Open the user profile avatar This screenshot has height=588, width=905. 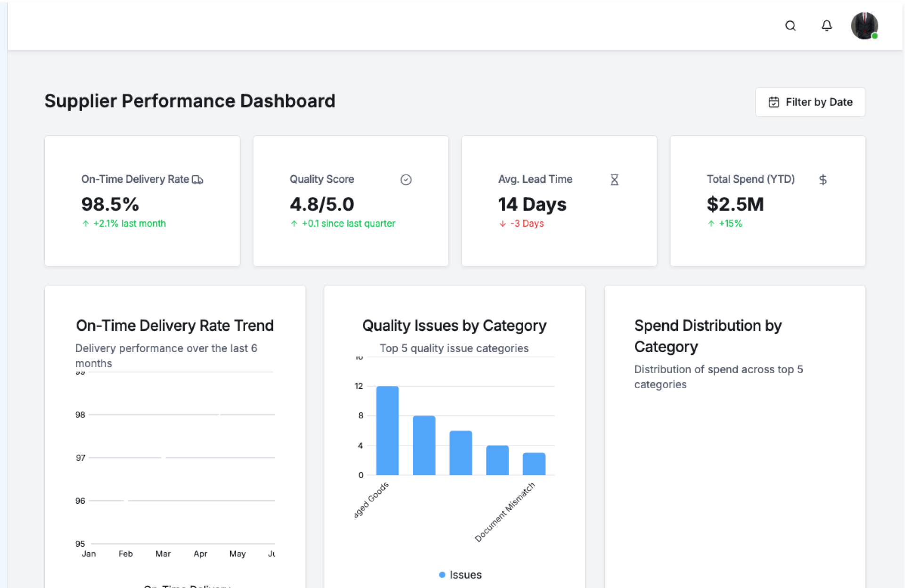864,26
